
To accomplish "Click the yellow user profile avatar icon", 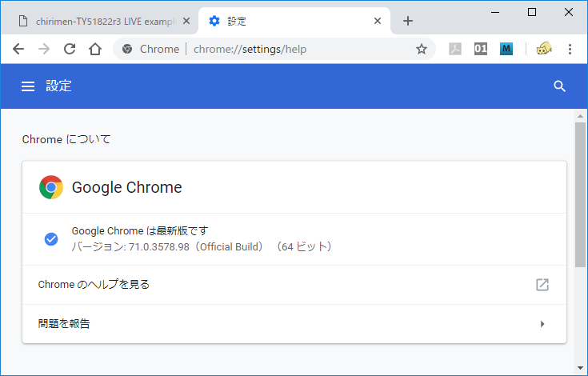I will [x=544, y=49].
